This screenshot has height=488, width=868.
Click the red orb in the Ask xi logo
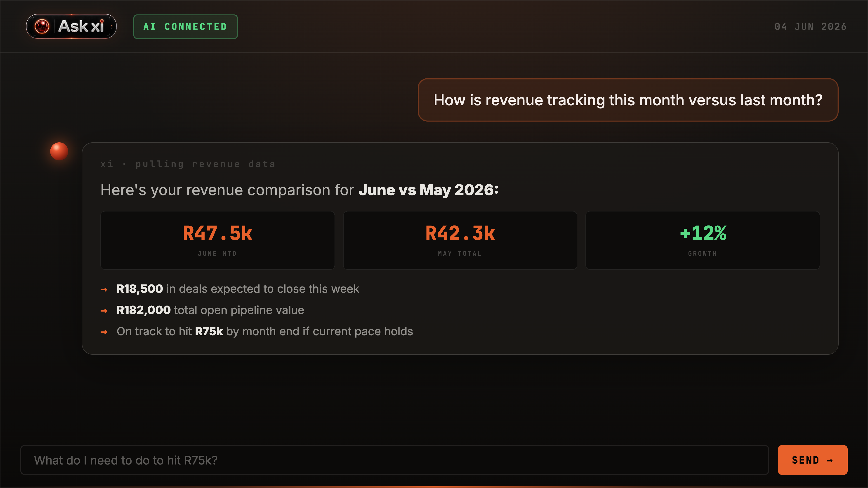click(x=42, y=26)
